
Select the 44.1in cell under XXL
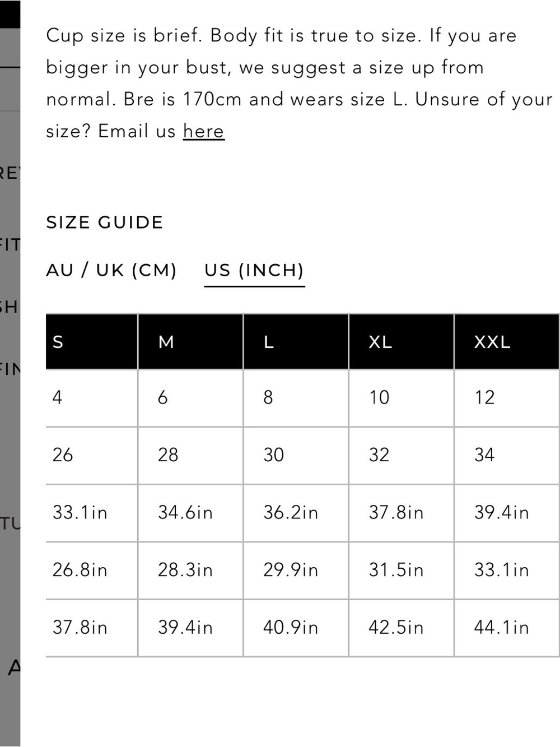(507, 628)
